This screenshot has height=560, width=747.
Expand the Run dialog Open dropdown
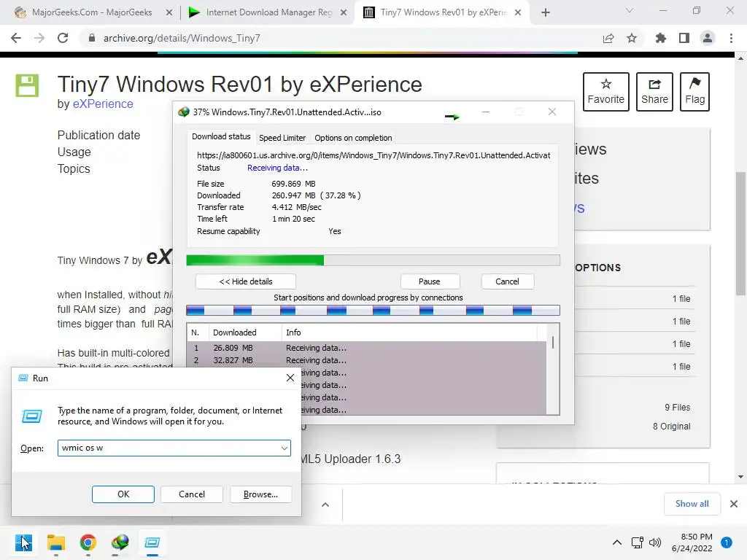tap(285, 448)
